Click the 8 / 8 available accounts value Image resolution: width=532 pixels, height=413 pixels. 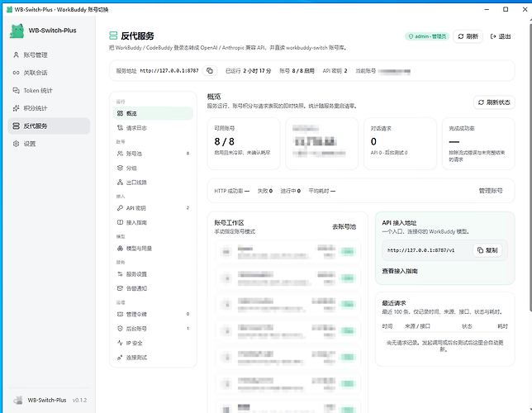point(224,141)
